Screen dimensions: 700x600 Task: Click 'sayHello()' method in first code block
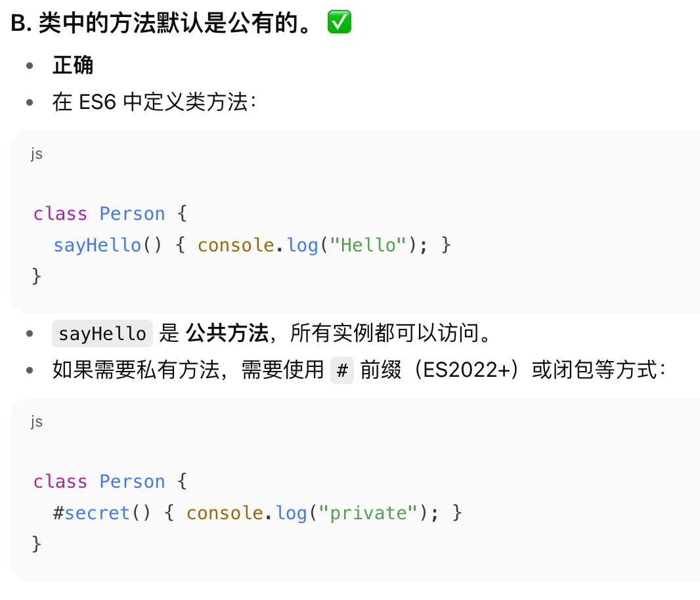click(107, 245)
